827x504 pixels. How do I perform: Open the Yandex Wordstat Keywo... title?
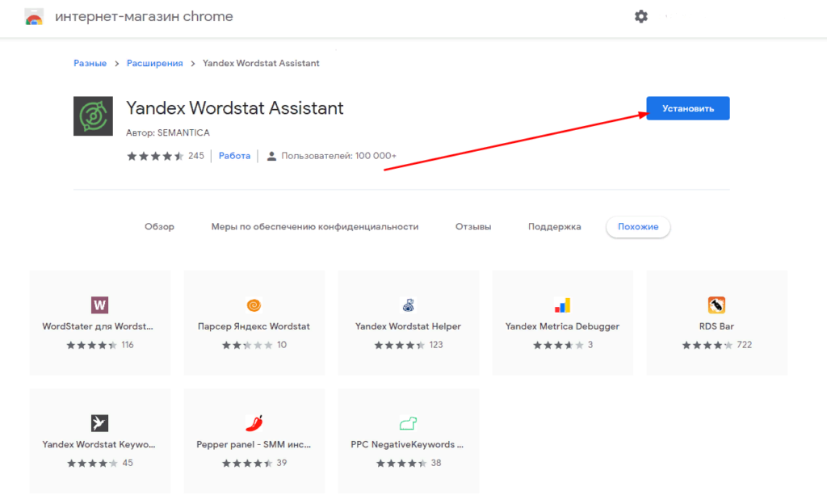[x=99, y=444]
